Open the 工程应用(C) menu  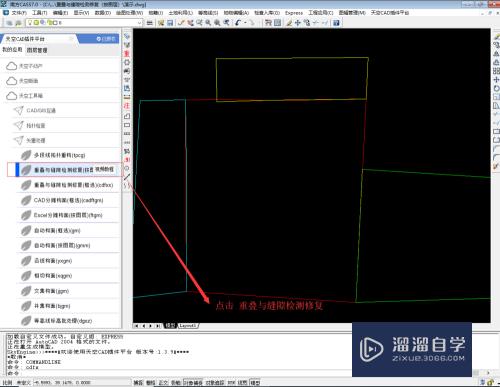pos(320,13)
